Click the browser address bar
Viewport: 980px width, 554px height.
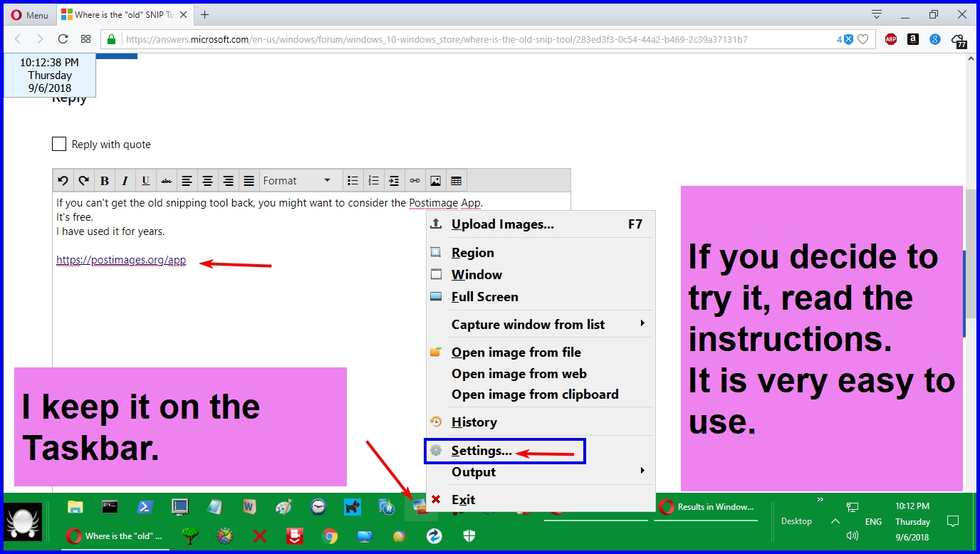tap(427, 39)
